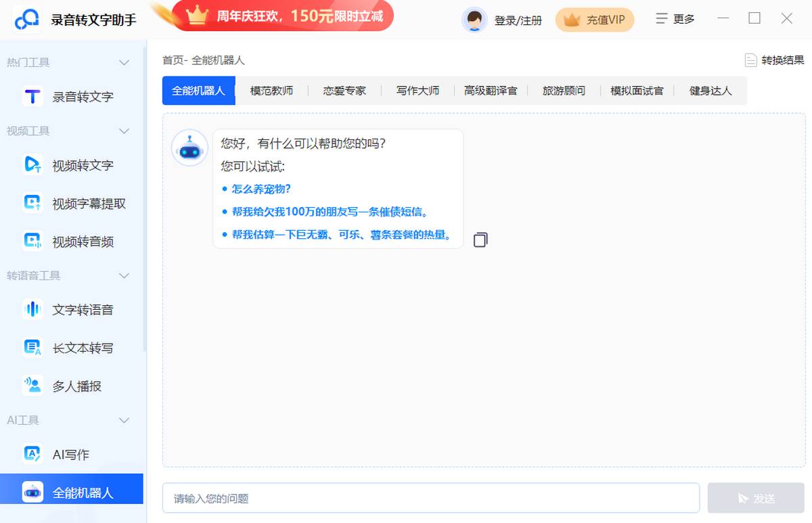Open the 录音转文字 tool icon
This screenshot has width=812, height=523.
pyautogui.click(x=32, y=97)
